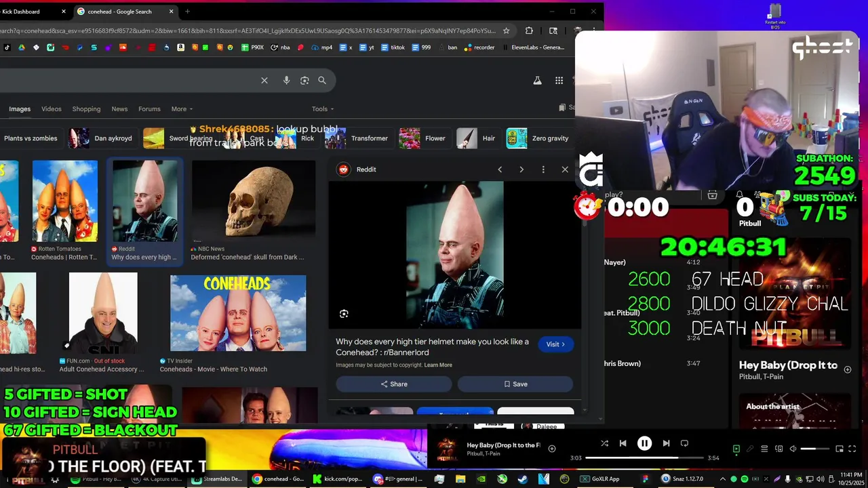The width and height of the screenshot is (868, 488).
Task: Enter Spotify full screen mode
Action: click(x=852, y=449)
